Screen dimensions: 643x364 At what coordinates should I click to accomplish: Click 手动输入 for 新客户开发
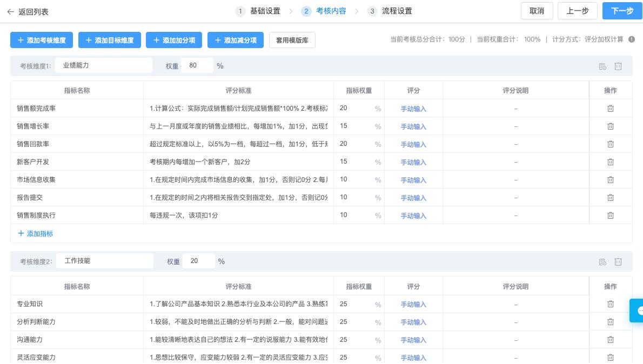pos(413,163)
